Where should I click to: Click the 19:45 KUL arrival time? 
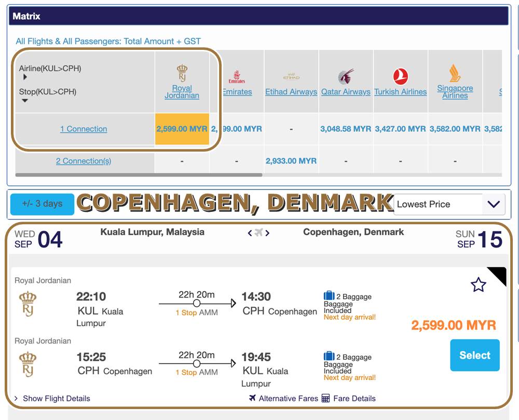[256, 357]
